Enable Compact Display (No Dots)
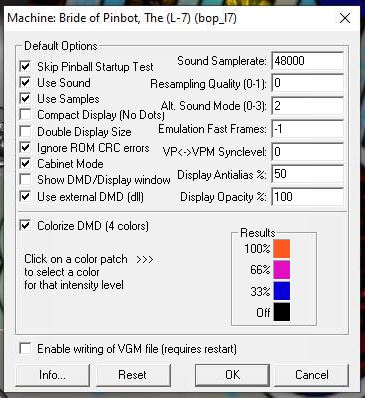 point(25,115)
